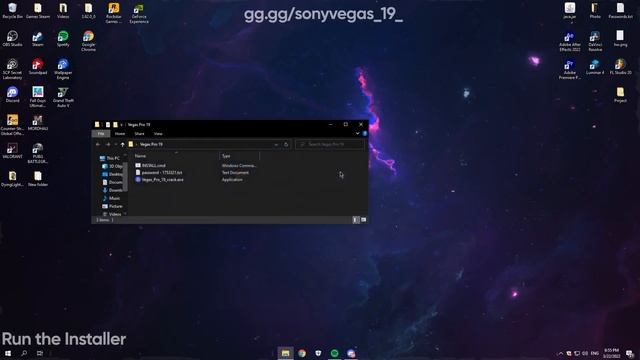Open the OBS Studio desktop shortcut
The width and height of the screenshot is (640, 360).
click(12, 39)
